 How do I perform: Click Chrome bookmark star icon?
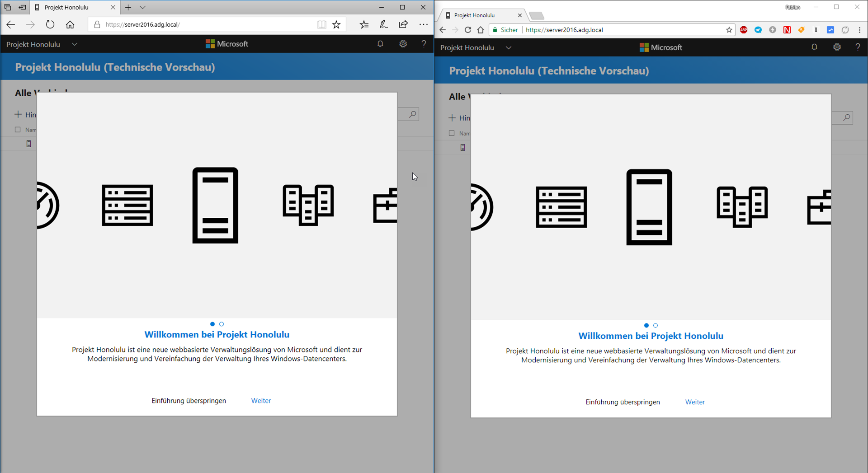point(729,30)
